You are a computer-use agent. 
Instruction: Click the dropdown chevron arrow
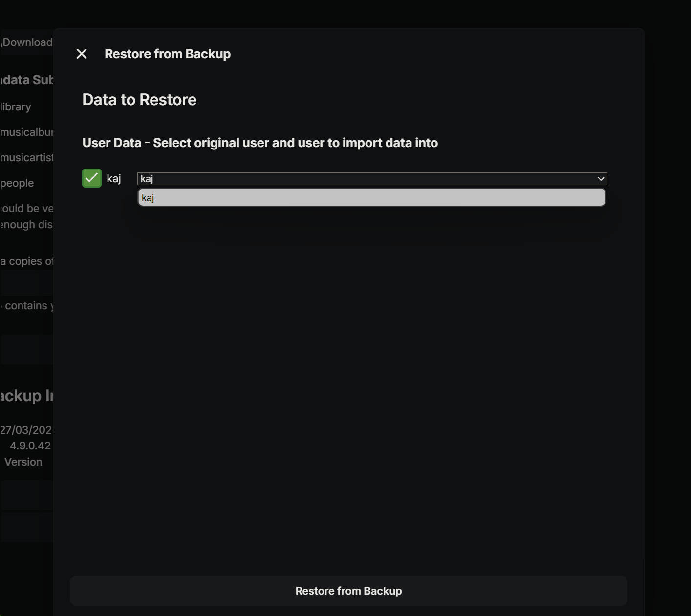point(601,179)
